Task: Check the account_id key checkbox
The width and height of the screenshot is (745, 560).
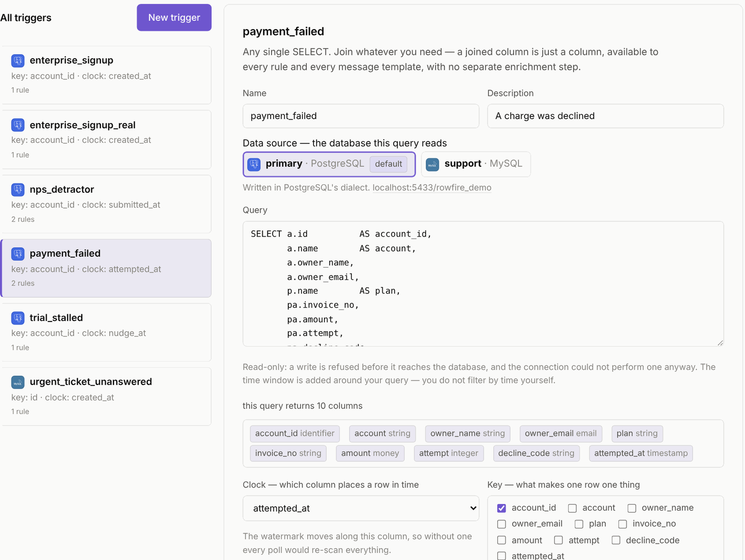Action: coord(501,508)
